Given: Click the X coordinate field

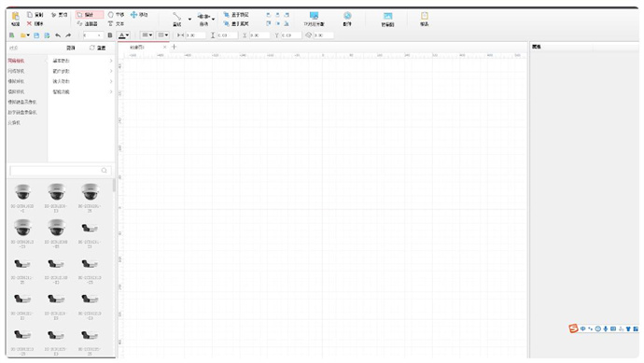Looking at the screenshot, I should [259, 35].
